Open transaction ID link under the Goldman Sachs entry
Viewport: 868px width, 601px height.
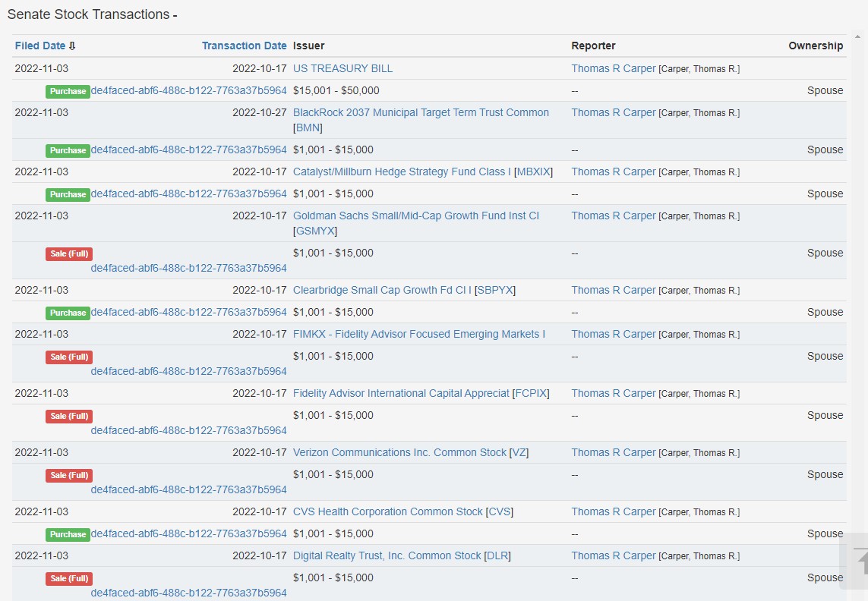pos(189,268)
